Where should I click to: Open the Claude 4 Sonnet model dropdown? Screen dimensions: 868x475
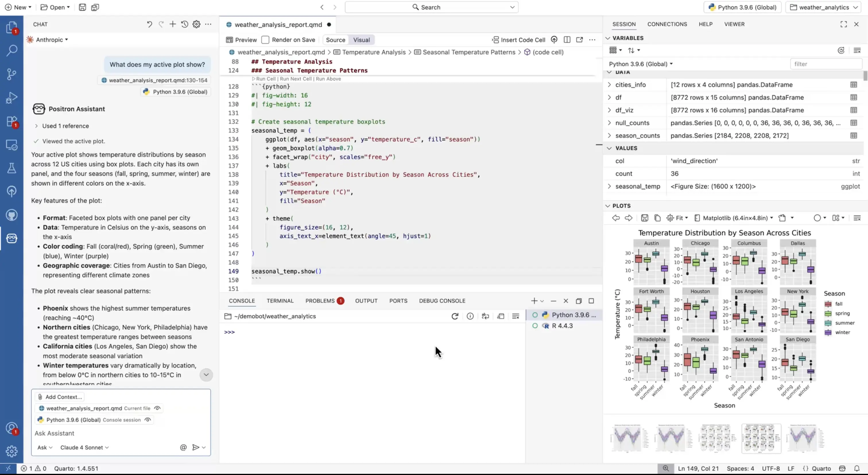(84, 447)
